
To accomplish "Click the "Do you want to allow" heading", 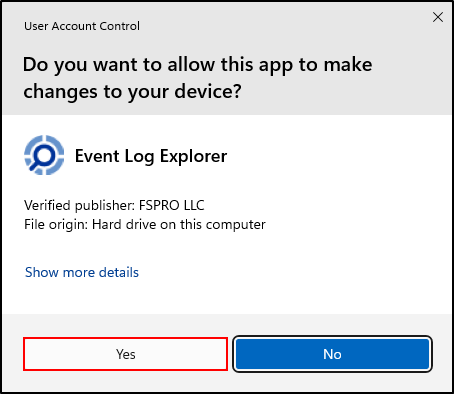I will coord(197,78).
